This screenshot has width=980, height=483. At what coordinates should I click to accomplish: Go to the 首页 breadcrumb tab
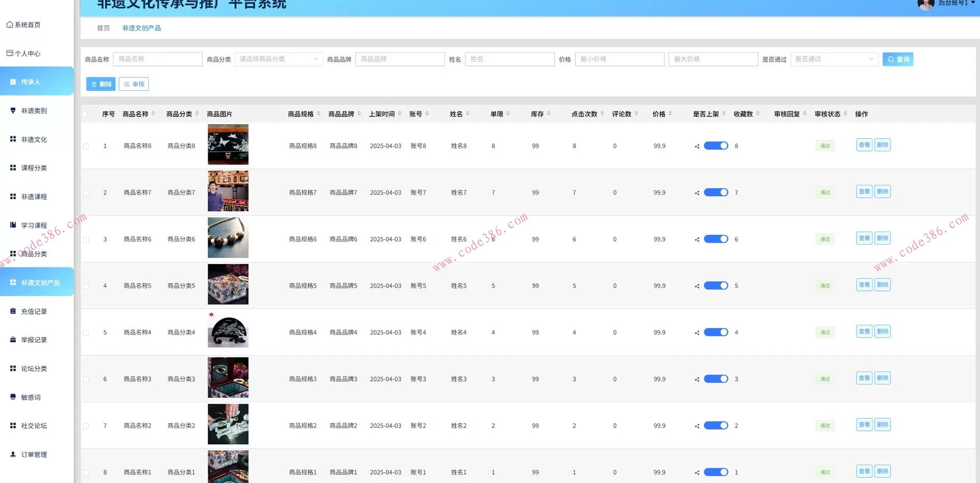(103, 28)
